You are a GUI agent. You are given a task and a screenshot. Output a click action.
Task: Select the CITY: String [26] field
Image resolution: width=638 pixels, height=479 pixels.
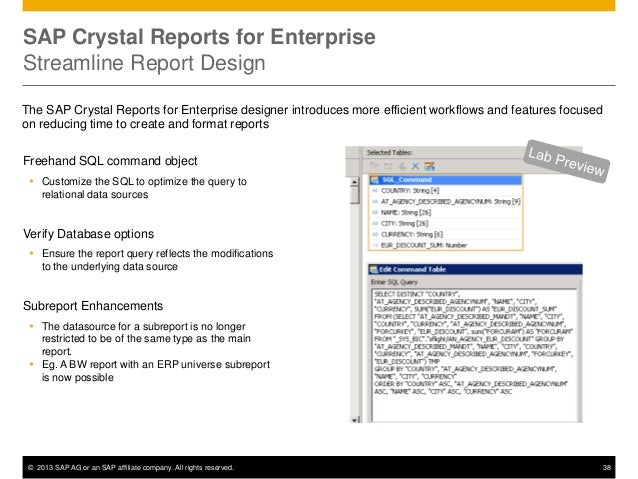tap(446, 223)
